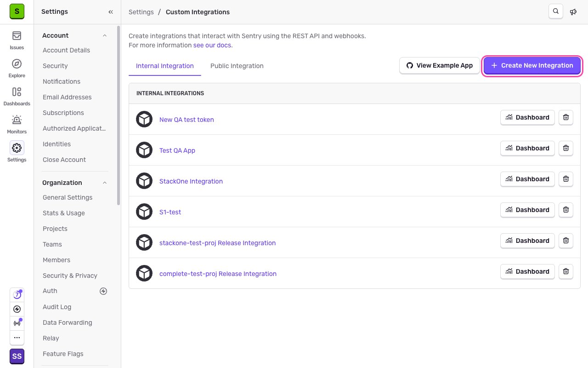This screenshot has width=588, height=368.
Task: Open Members settings
Action: (57, 260)
